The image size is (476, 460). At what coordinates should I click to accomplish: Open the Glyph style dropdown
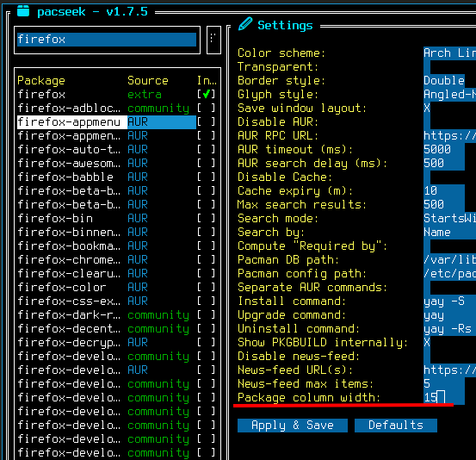click(449, 95)
